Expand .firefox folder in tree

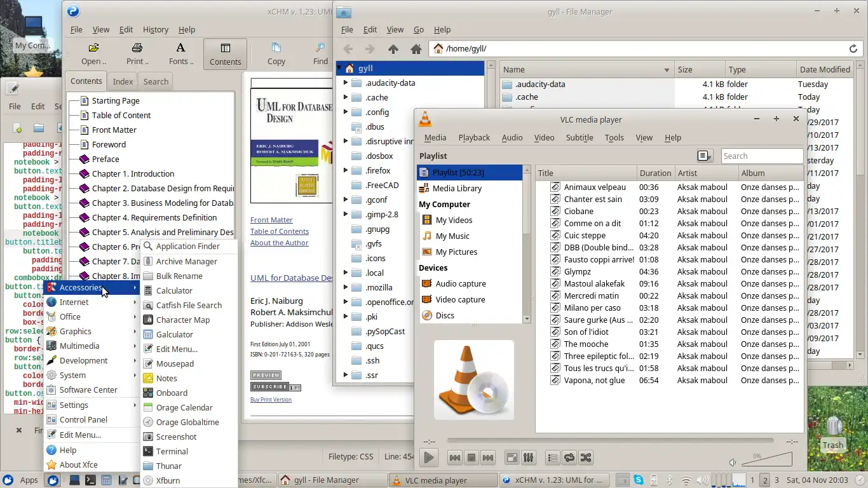click(x=346, y=170)
